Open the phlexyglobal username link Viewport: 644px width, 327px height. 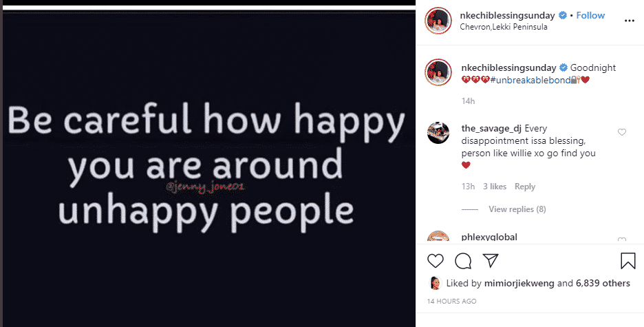pyautogui.click(x=489, y=238)
